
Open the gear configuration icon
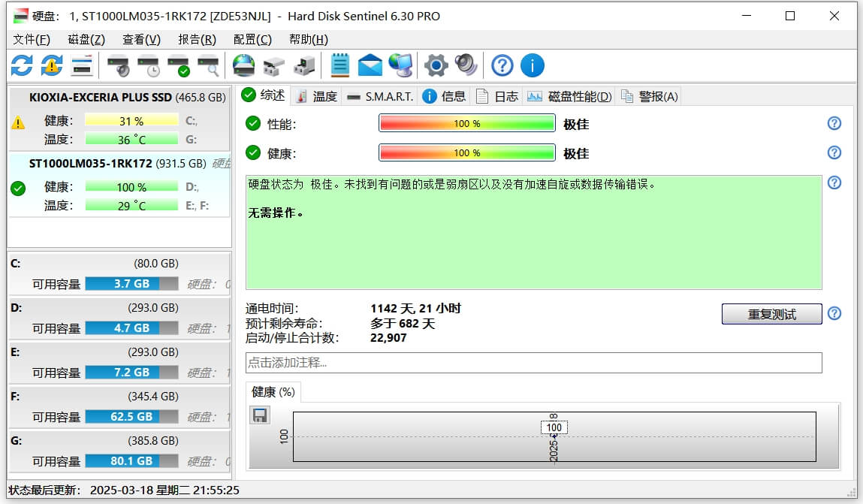coord(436,65)
